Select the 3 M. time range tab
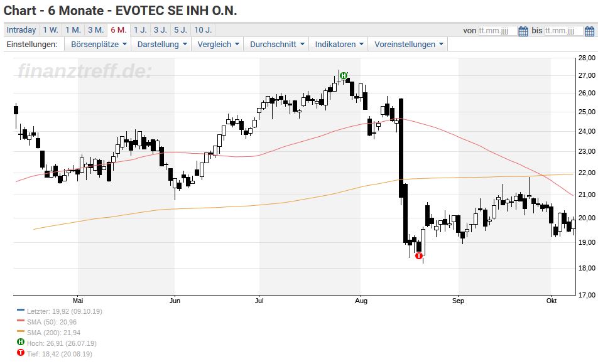Viewport: 598px width, 364px height. [95, 30]
